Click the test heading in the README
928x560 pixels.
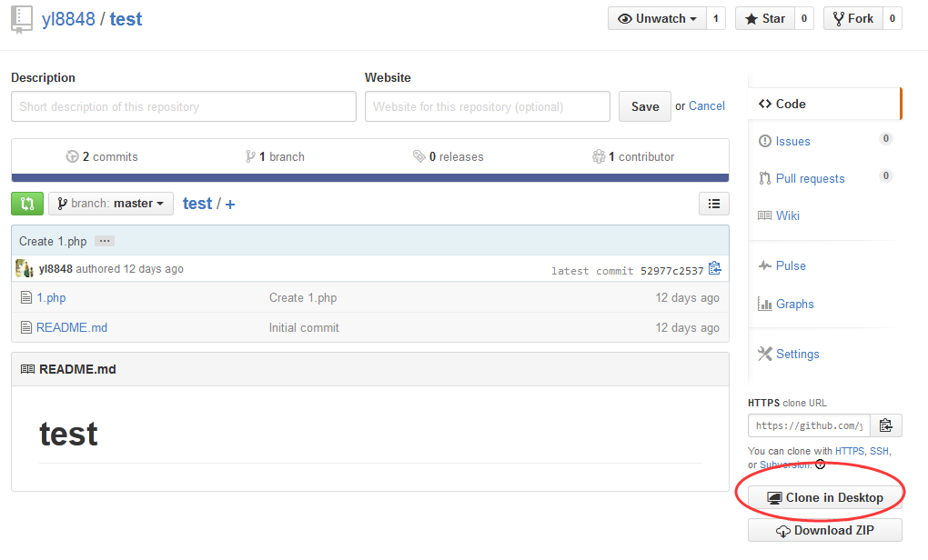(68, 434)
